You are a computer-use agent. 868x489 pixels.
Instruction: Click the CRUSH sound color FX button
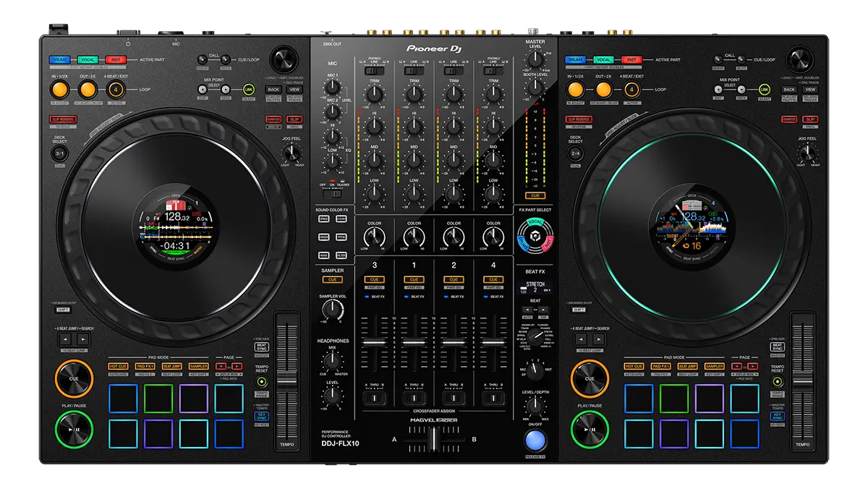[323, 237]
